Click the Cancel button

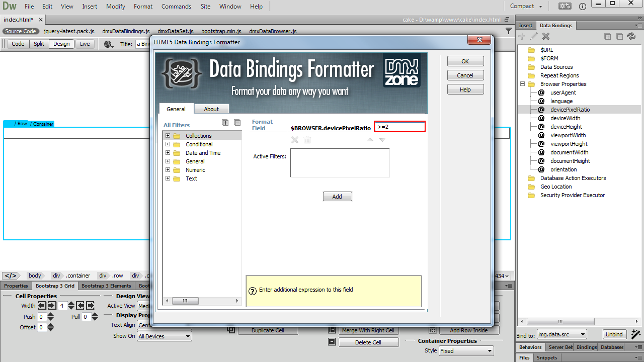point(465,75)
